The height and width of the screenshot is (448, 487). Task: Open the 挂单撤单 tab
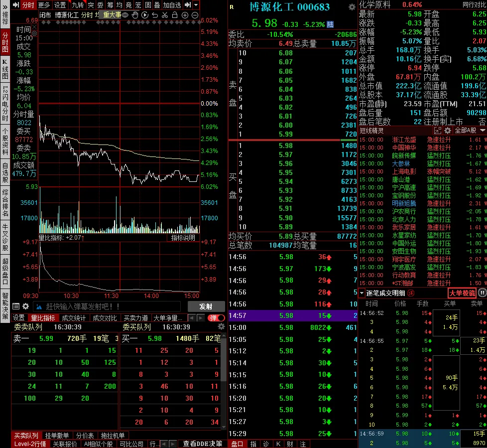pyautogui.click(x=57, y=435)
